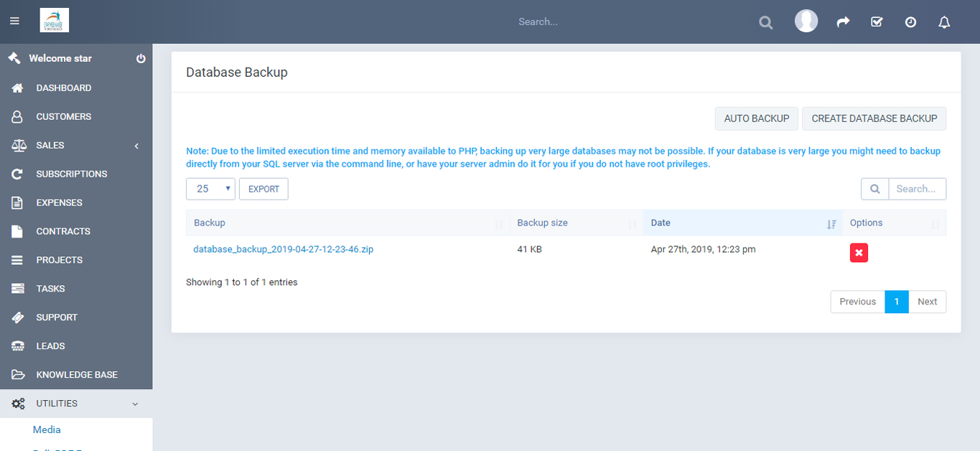
Task: Expand the Sales menu
Action: click(75, 145)
